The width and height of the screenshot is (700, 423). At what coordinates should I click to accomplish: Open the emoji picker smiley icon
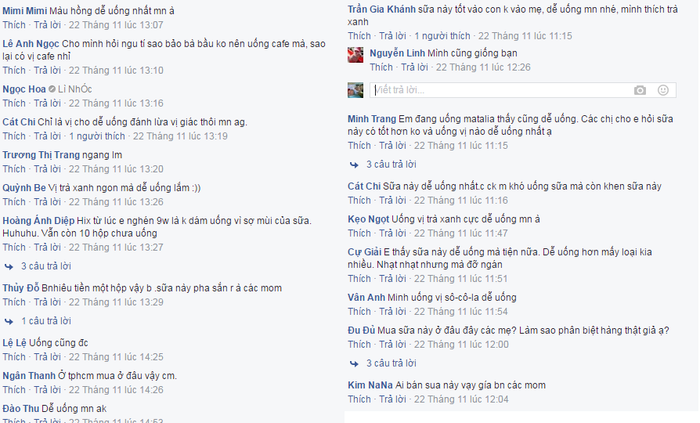[663, 90]
